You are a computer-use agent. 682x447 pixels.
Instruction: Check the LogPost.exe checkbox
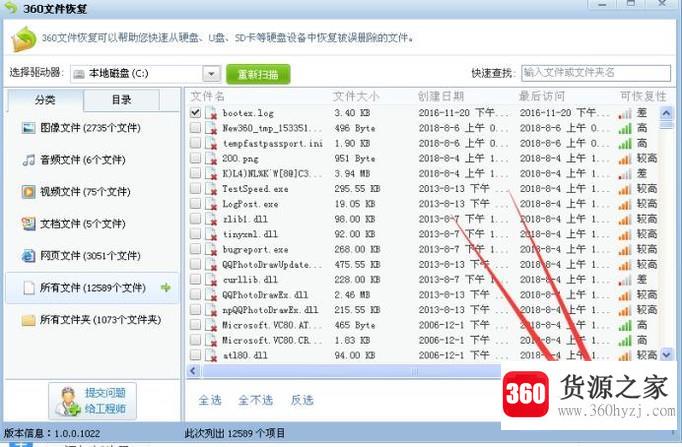195,203
